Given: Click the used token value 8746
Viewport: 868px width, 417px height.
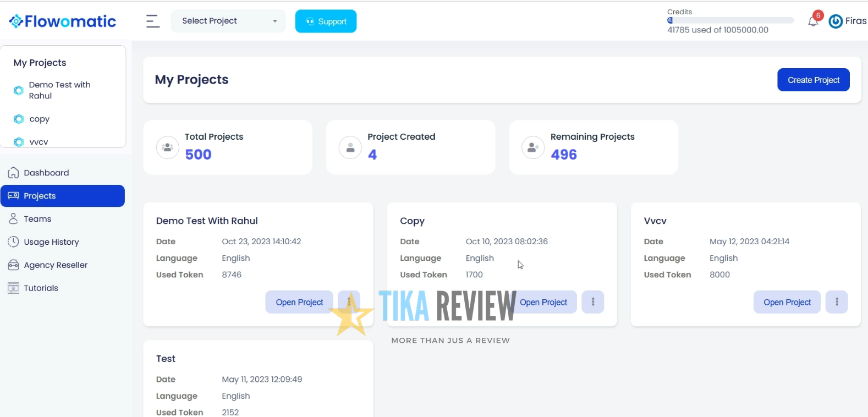Looking at the screenshot, I should [232, 275].
